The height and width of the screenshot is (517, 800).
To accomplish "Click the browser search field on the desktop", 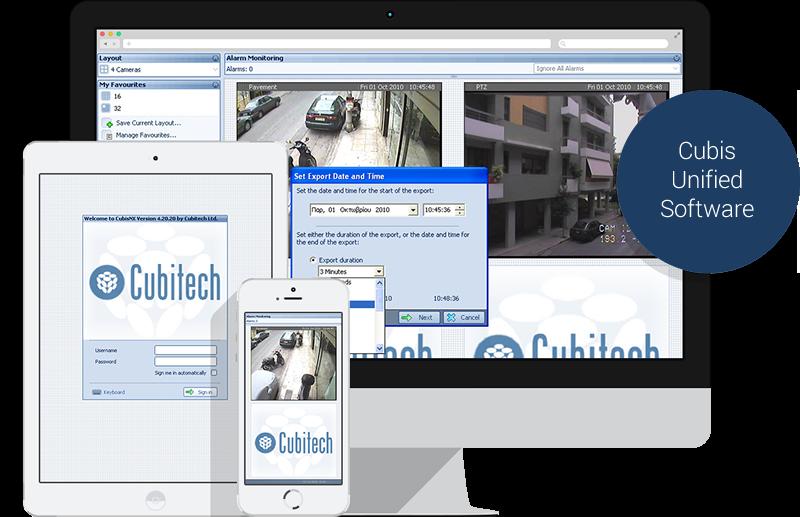I will coord(613,44).
